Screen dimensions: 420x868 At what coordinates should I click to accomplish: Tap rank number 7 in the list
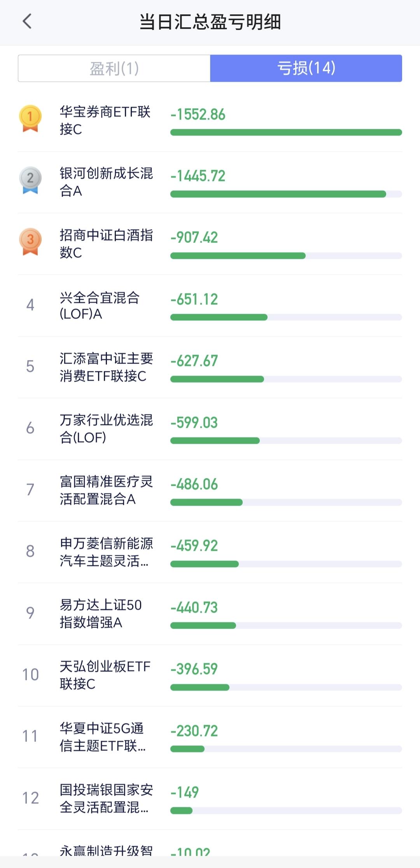tap(30, 490)
